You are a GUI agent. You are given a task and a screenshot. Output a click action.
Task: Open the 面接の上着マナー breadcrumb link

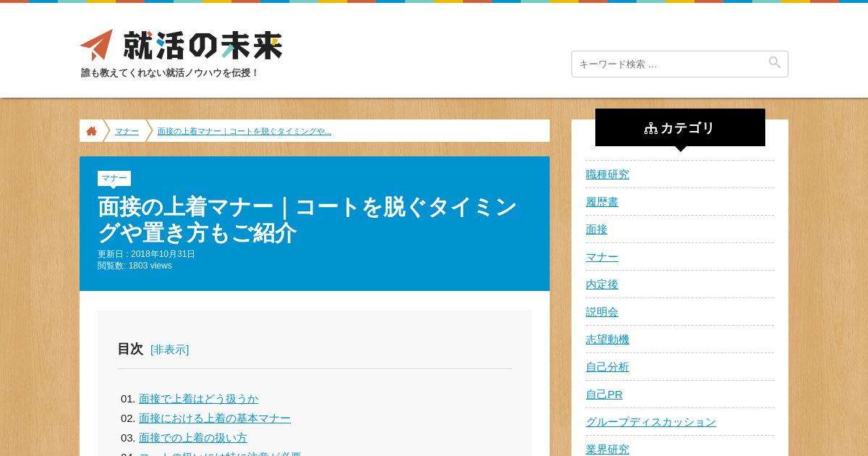point(244,131)
